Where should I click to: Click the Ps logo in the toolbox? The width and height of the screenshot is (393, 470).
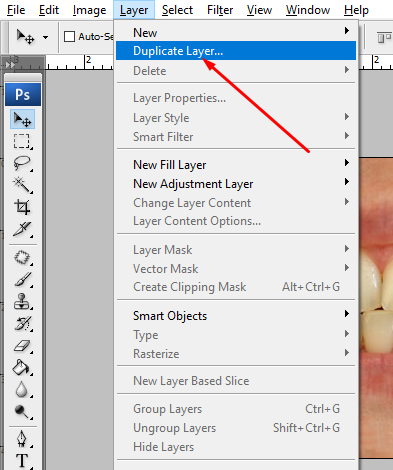pyautogui.click(x=23, y=95)
